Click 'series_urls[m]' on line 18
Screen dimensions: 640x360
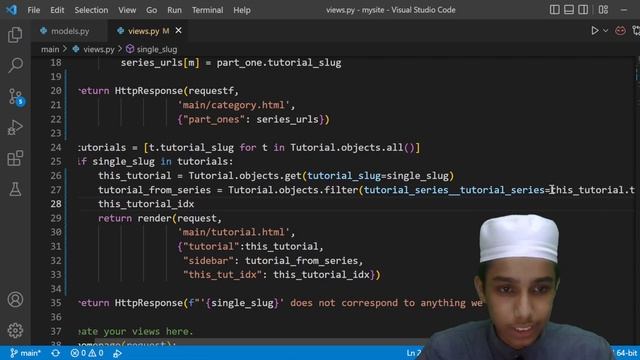point(160,63)
